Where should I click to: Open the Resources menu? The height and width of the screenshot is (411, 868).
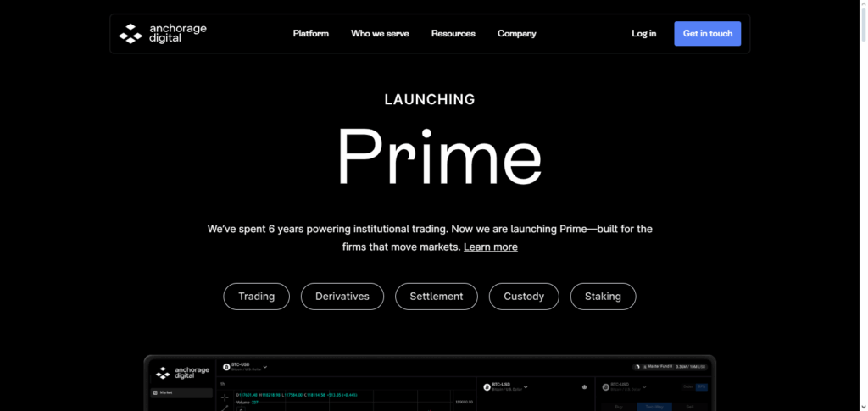(x=453, y=33)
